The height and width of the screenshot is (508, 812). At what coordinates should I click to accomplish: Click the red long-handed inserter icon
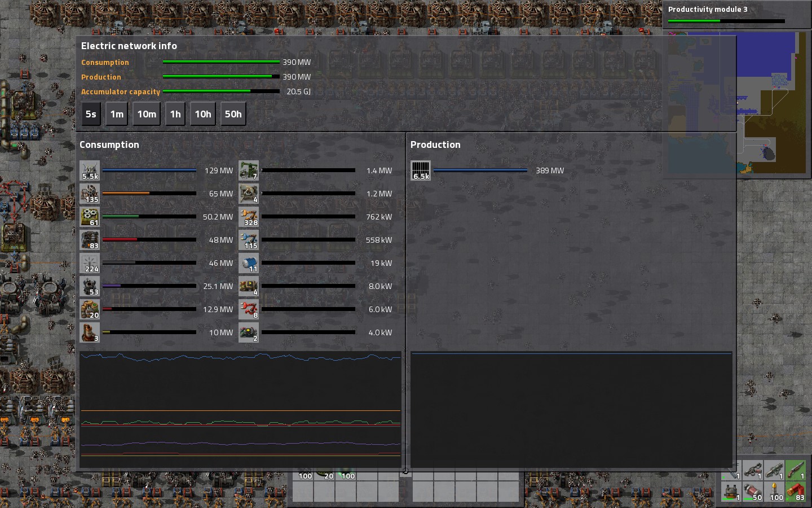coord(249,309)
